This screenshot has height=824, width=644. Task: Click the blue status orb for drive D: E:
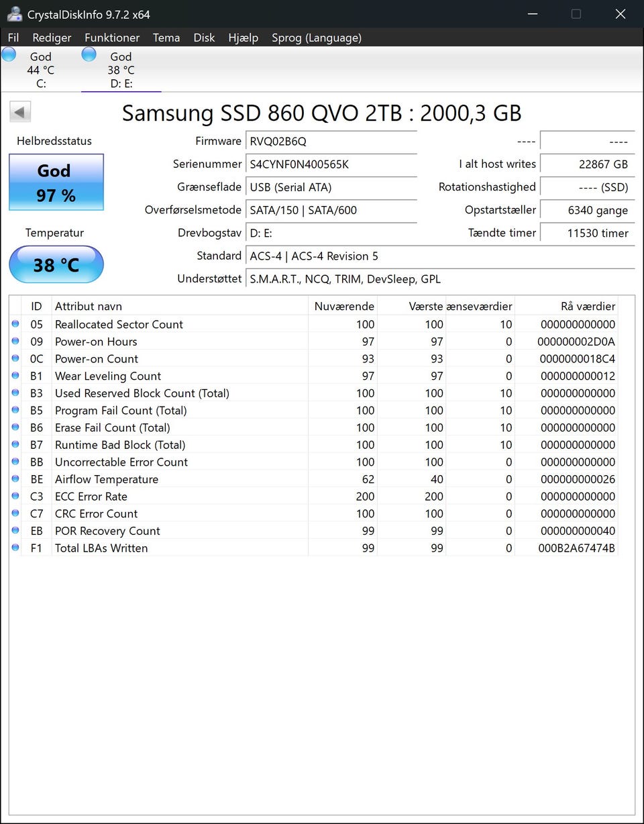[x=89, y=55]
